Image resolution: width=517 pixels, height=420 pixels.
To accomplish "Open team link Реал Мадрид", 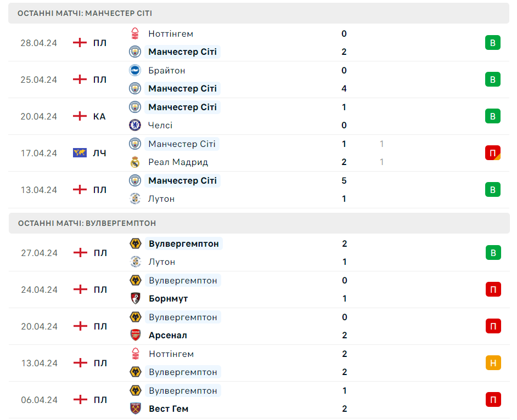I will (x=178, y=162).
